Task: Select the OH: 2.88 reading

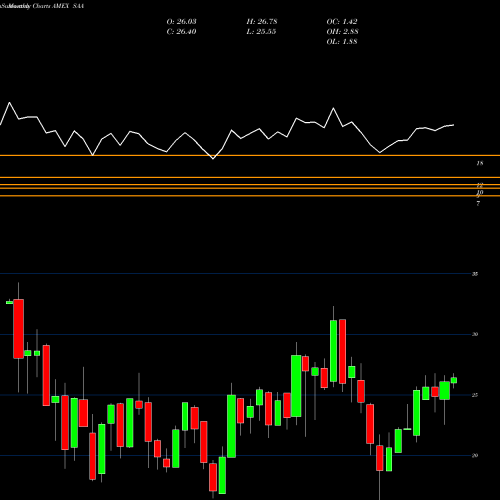Action: (x=342, y=32)
